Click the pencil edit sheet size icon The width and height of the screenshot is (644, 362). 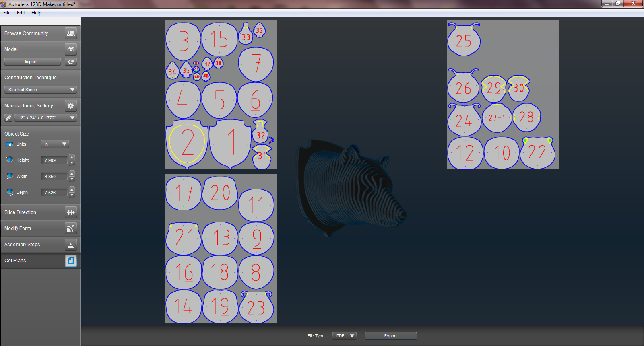click(8, 118)
